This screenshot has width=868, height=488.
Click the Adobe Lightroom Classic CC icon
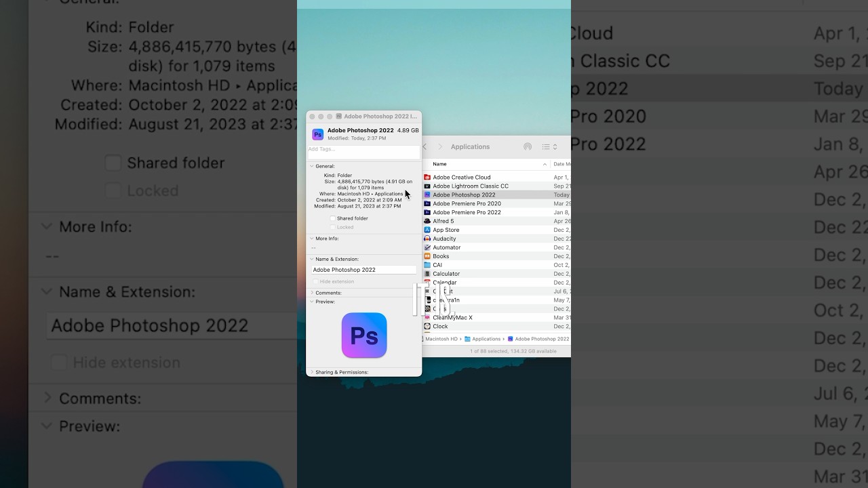[427, 186]
